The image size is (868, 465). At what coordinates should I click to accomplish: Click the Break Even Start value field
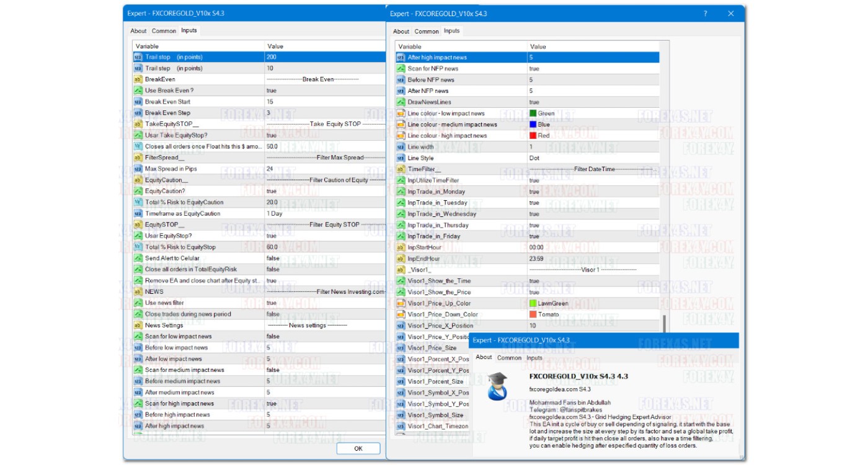tap(322, 102)
